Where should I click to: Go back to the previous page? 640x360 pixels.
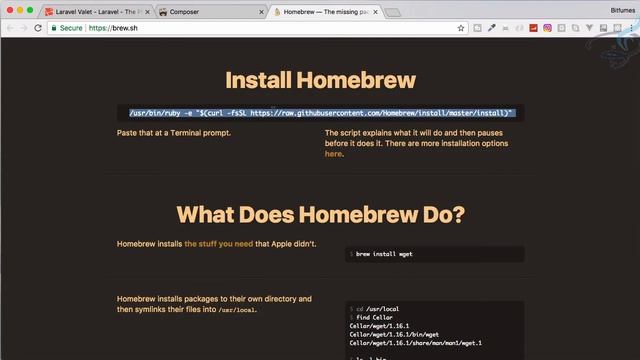point(10,28)
